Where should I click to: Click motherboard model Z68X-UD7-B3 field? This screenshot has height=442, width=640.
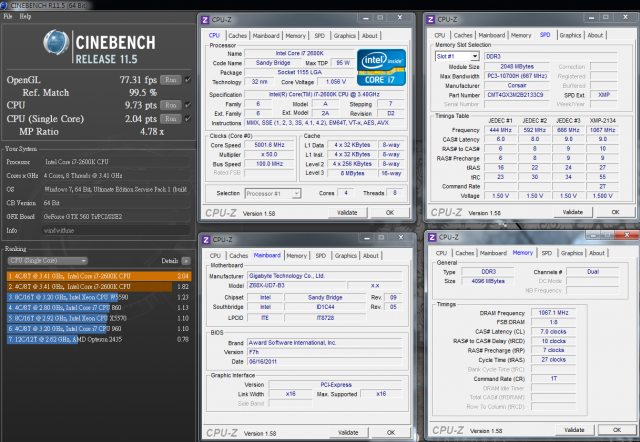tap(296, 286)
